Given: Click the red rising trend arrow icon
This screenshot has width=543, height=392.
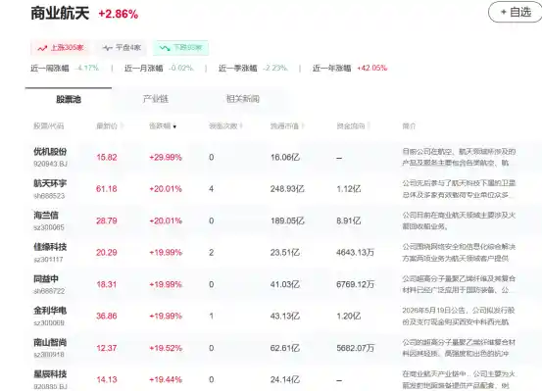Looking at the screenshot, I should point(42,48).
